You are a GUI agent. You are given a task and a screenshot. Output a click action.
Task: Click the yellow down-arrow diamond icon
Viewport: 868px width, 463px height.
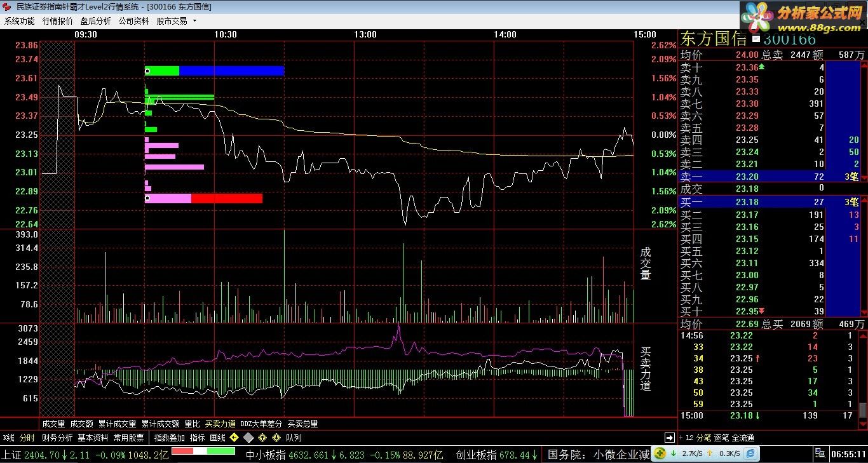pyautogui.click(x=276, y=438)
